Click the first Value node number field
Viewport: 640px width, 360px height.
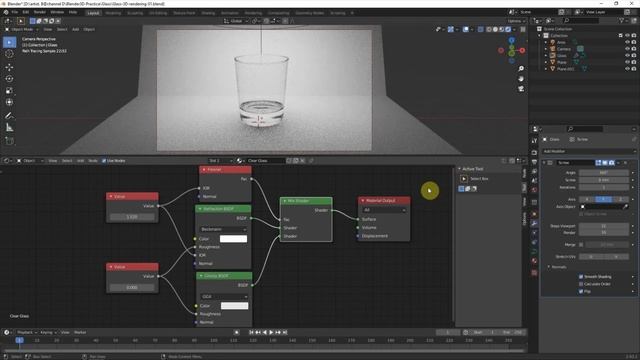[132, 217]
